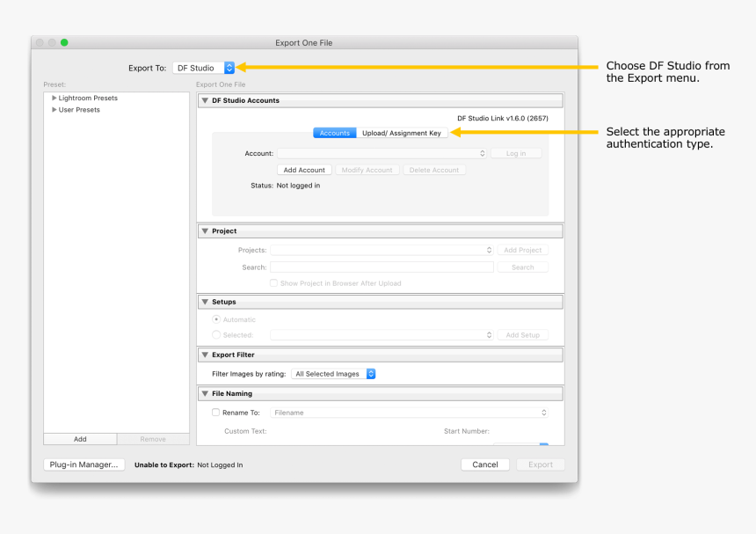Click the Export button
Viewport: 756px width, 534px height.
click(541, 465)
